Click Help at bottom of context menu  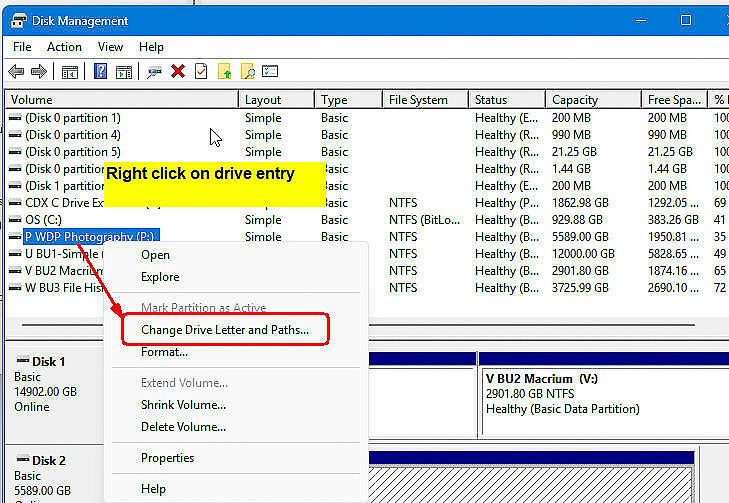pyautogui.click(x=153, y=489)
